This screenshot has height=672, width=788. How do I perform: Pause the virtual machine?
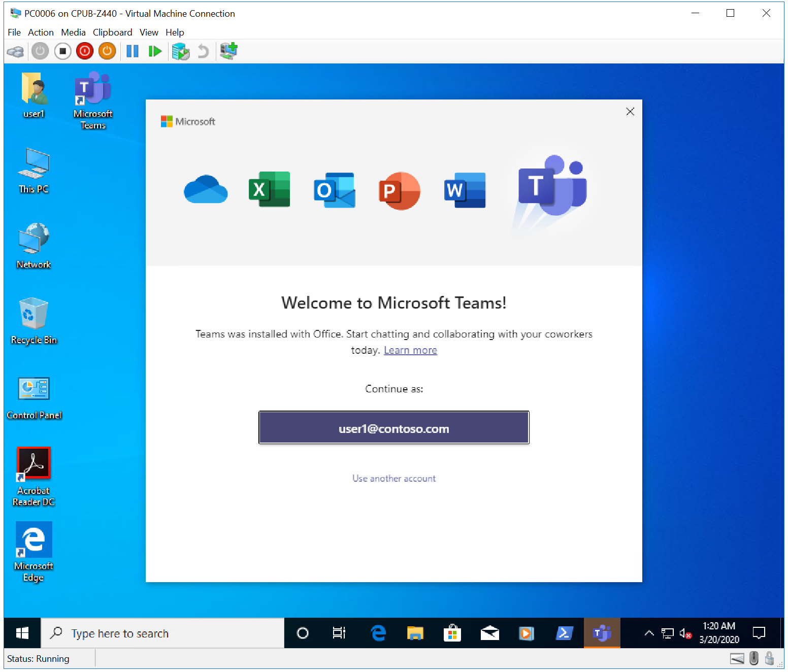133,51
